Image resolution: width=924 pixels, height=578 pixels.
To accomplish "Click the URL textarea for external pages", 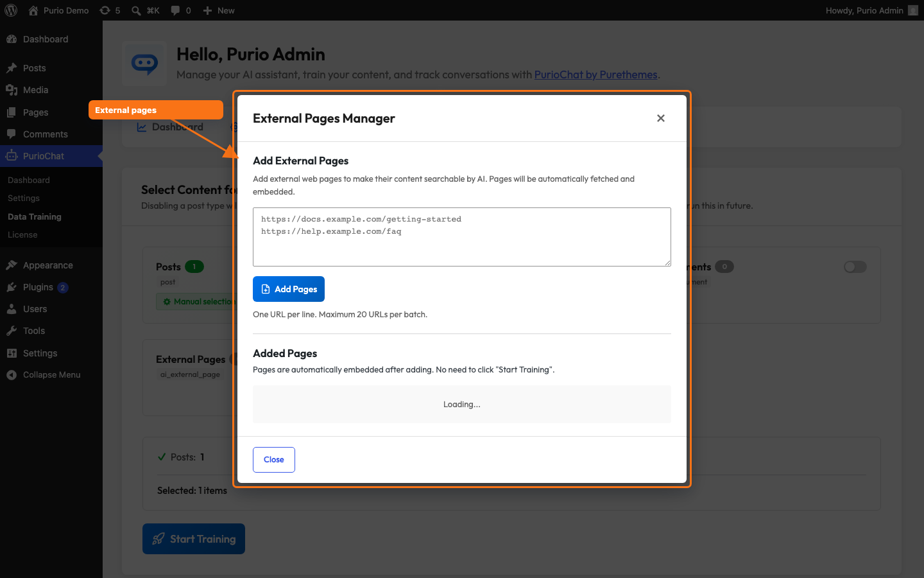I will [462, 237].
